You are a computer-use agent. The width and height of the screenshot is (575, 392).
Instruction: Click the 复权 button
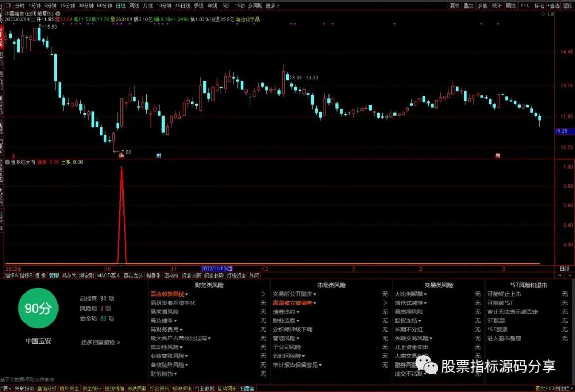[x=455, y=5]
